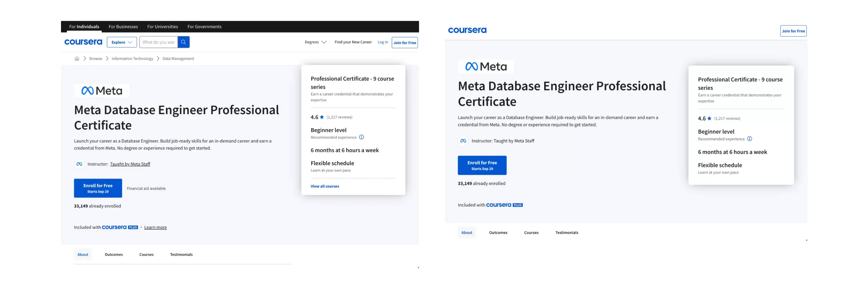Click the Meta logo above right title
The width and height of the screenshot is (868, 289).
486,67
